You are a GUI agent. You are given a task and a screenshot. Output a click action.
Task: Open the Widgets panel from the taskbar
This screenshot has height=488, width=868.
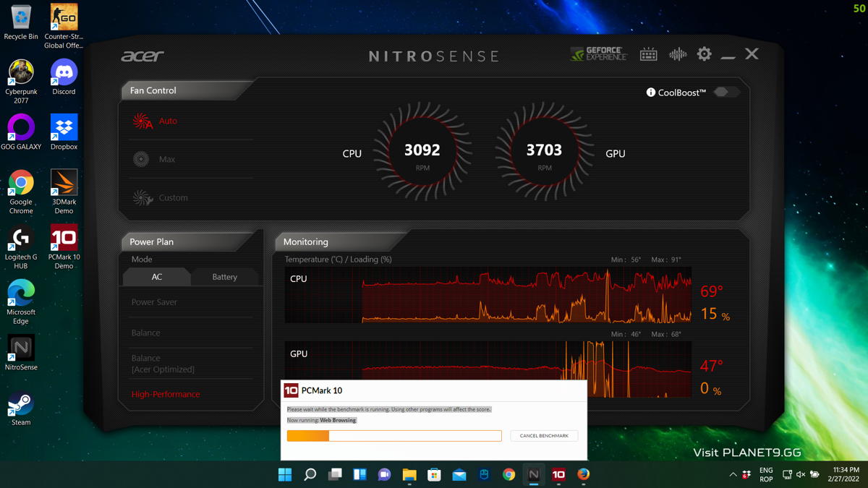click(x=359, y=474)
